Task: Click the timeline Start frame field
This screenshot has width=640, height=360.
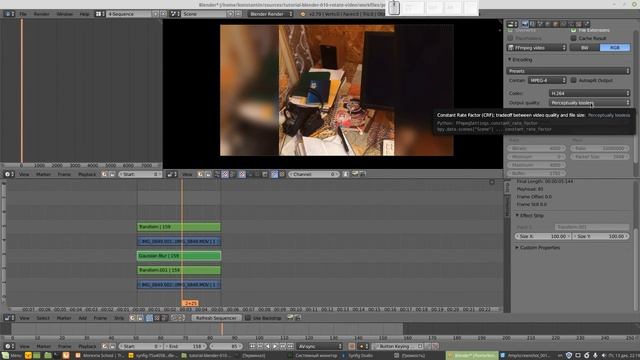Action: click(x=140, y=346)
